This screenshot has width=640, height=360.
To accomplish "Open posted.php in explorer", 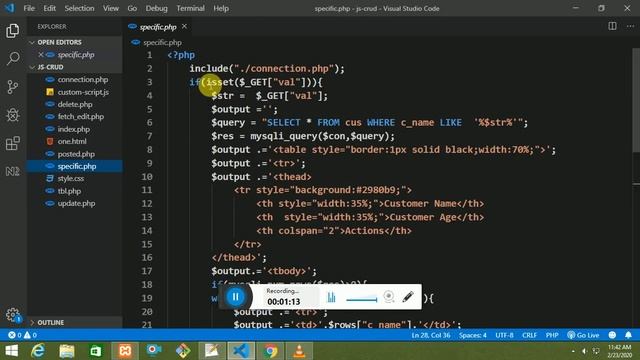I will (76, 154).
